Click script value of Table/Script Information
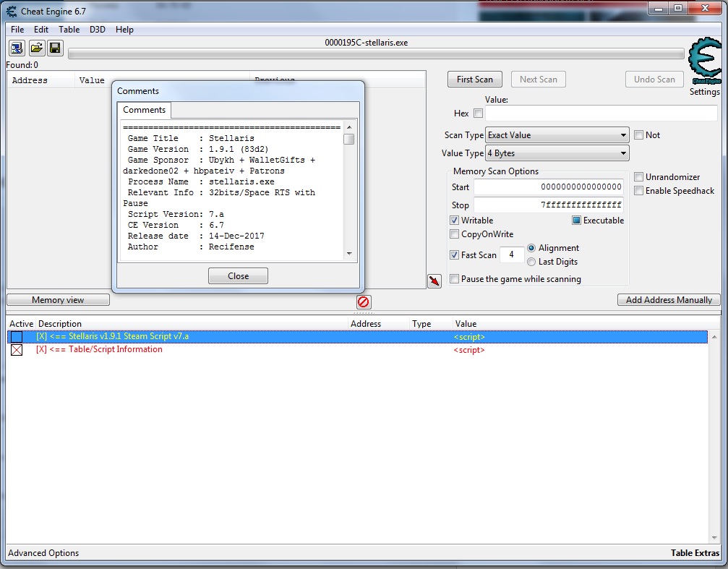Screen dimensions: 728x569 tap(469, 350)
